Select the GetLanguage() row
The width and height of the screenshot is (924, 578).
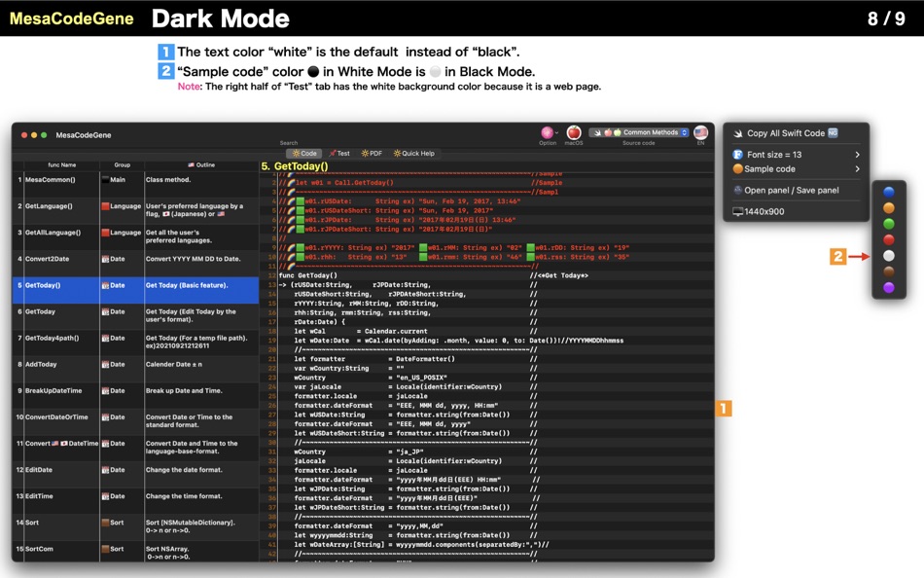tap(135, 210)
